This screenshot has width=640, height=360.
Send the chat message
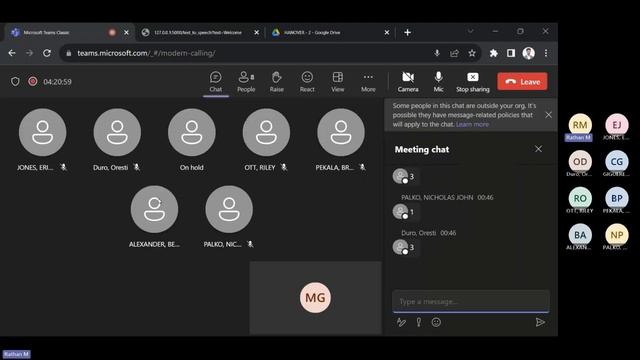point(540,322)
